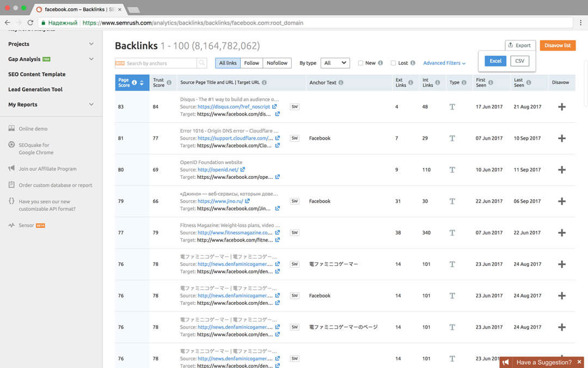The image size is (588, 368).
Task: Select the Follow filter tab
Action: click(x=252, y=63)
